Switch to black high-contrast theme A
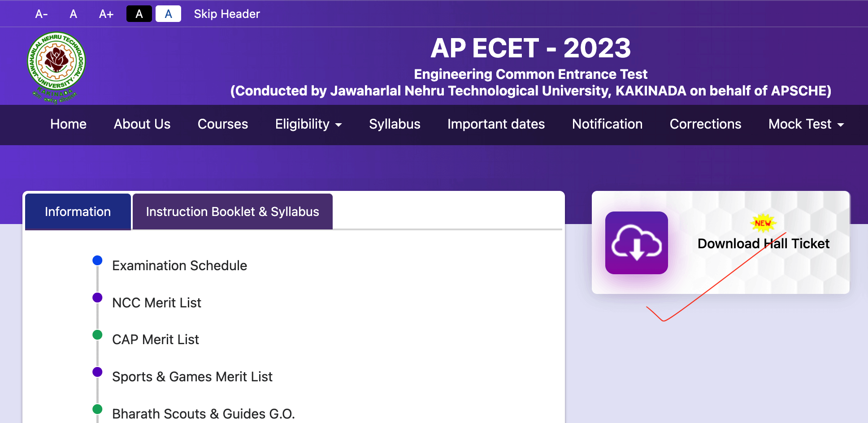Viewport: 868px width, 423px height. [139, 14]
